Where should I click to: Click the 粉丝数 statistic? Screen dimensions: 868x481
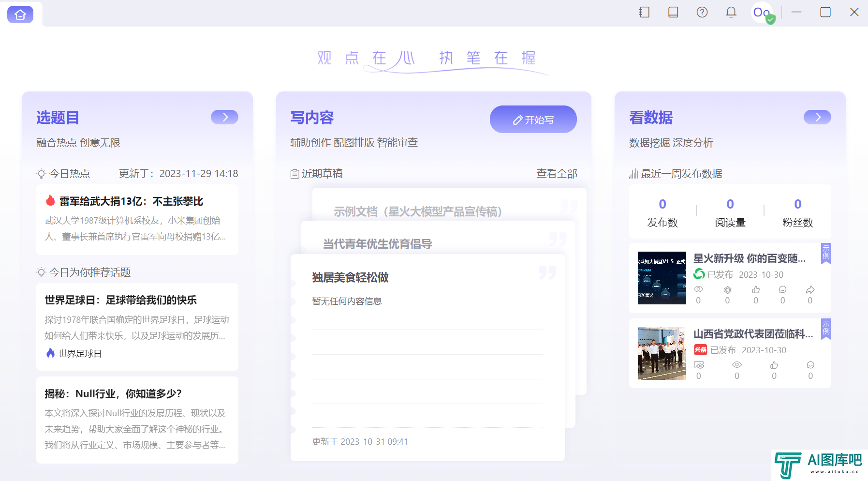(x=798, y=212)
